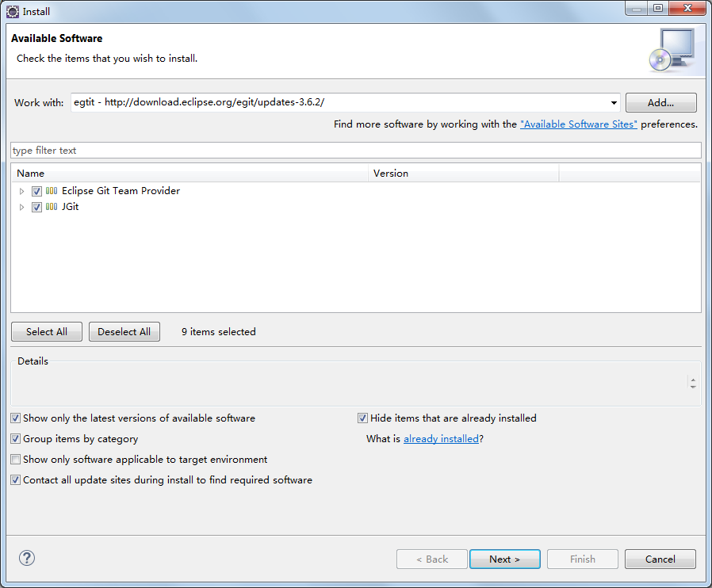The image size is (712, 588).
Task: Toggle Contact all update sites during install
Action: [15, 480]
